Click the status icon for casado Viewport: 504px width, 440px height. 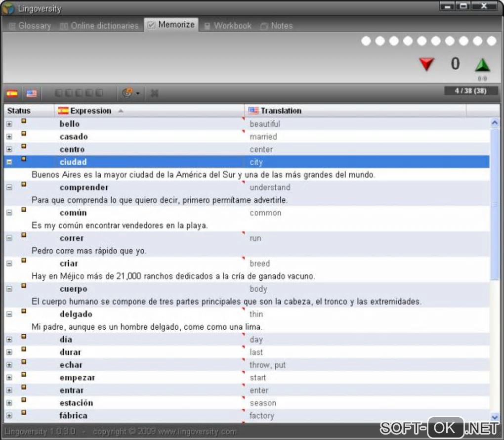pyautogui.click(x=24, y=133)
